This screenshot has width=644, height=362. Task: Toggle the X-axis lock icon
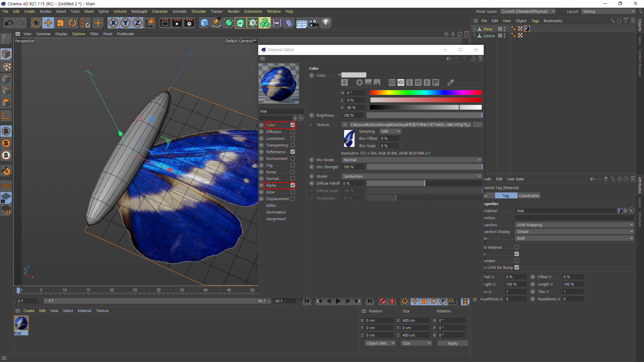pyautogui.click(x=113, y=23)
